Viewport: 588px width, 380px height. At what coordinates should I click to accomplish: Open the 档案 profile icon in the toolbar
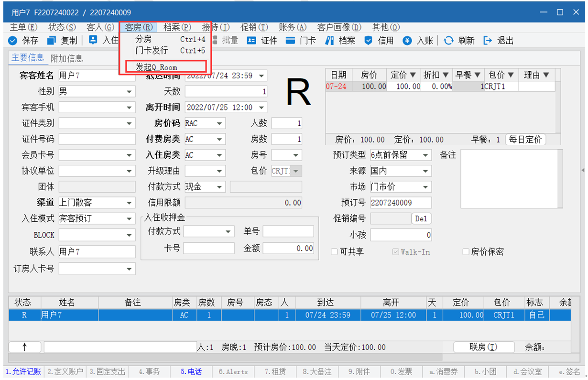329,41
